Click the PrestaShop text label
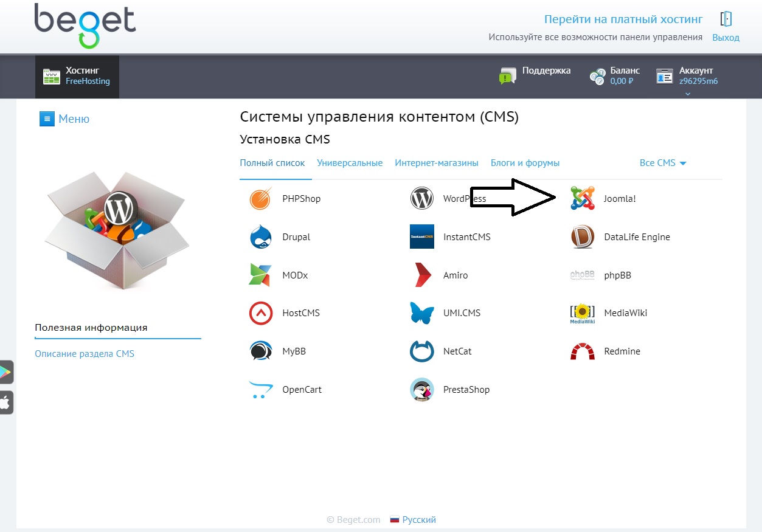 pyautogui.click(x=466, y=390)
